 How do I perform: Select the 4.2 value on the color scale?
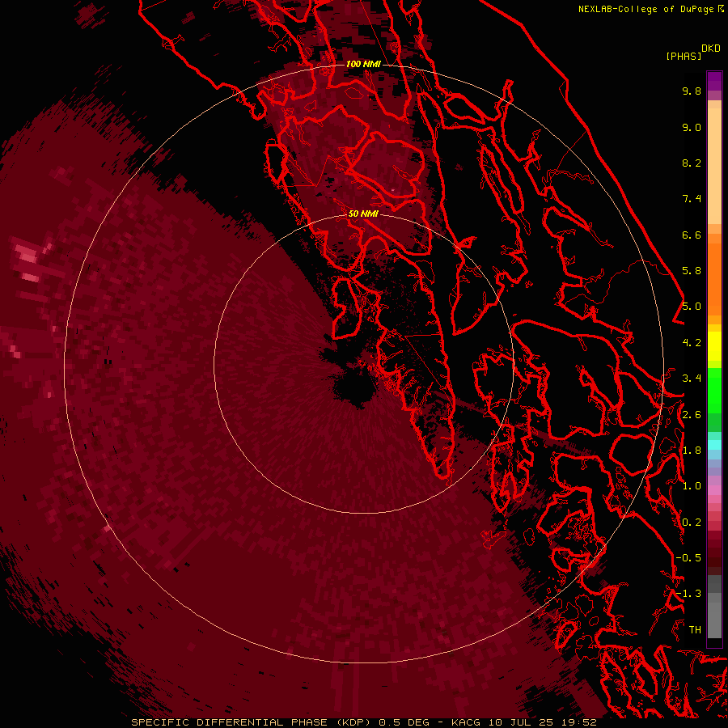coord(692,343)
